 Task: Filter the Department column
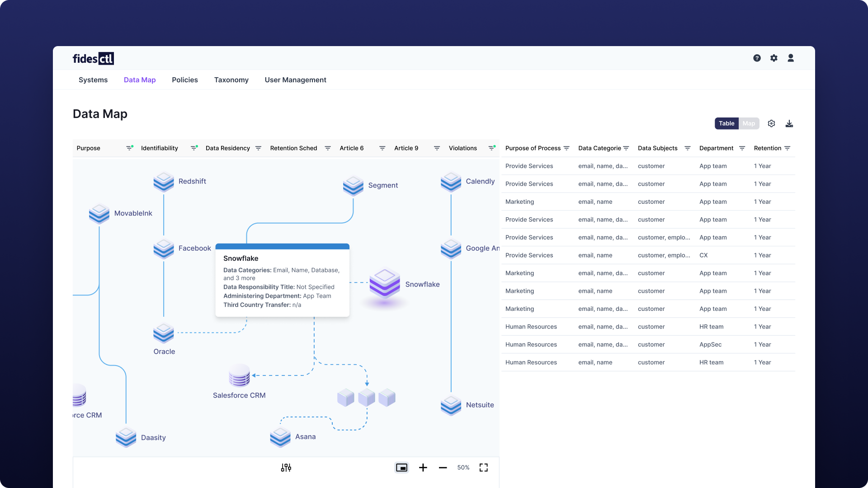point(742,148)
